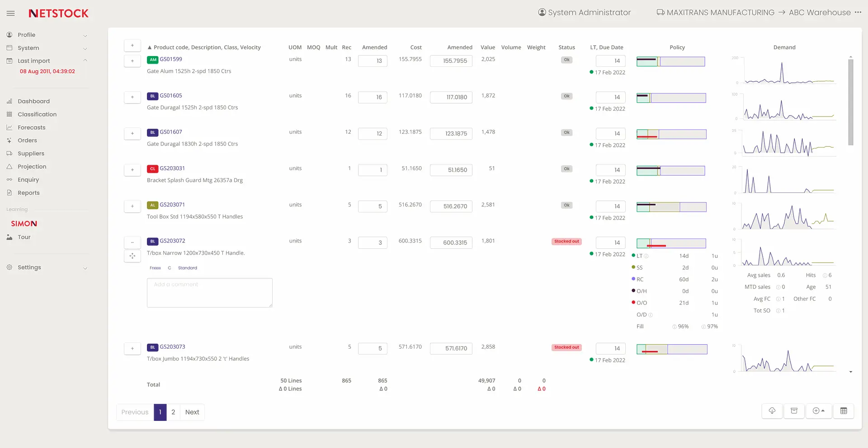Screen dimensions: 868x448
Task: Expand the Profile sidebar section
Action: point(85,35)
